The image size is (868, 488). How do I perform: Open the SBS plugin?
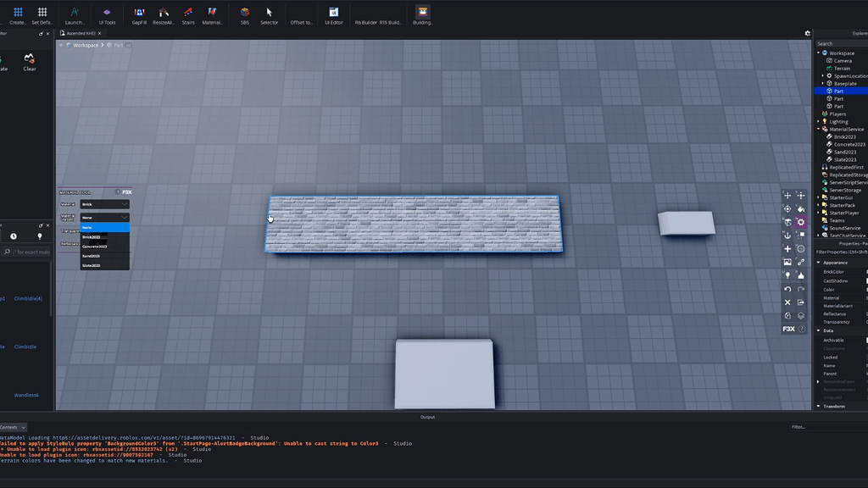tap(245, 15)
